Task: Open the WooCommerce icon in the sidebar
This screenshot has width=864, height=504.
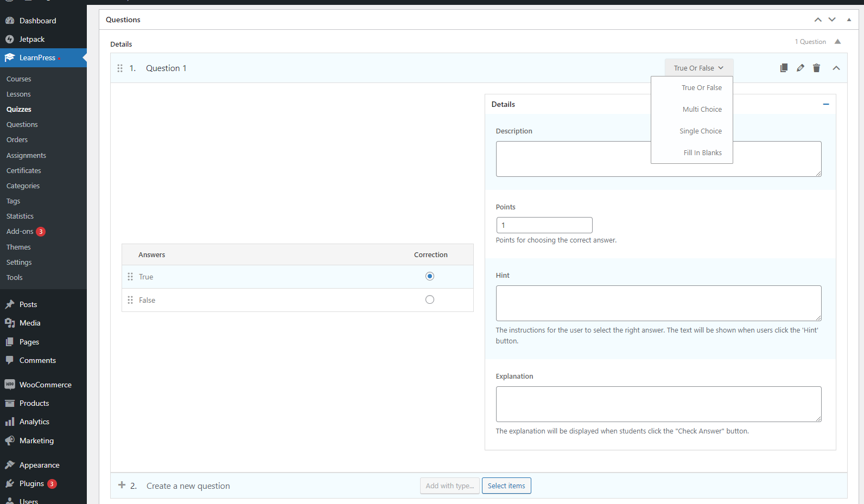Action: [10, 385]
